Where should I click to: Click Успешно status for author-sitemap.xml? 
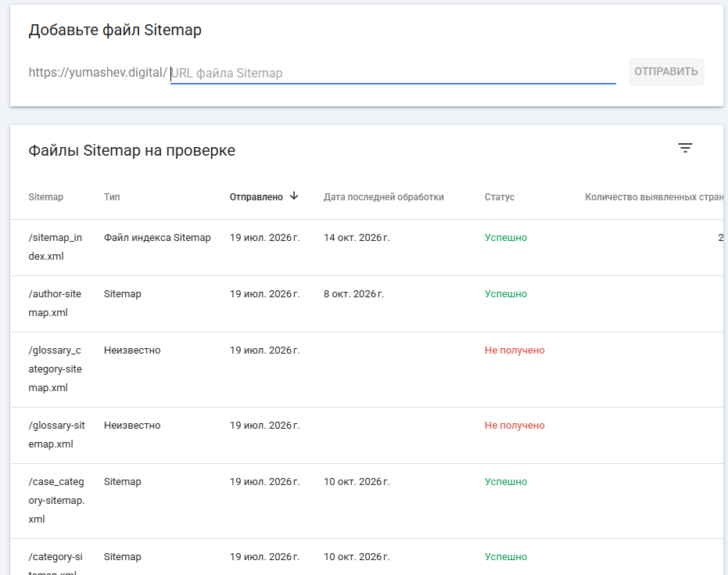point(506,293)
